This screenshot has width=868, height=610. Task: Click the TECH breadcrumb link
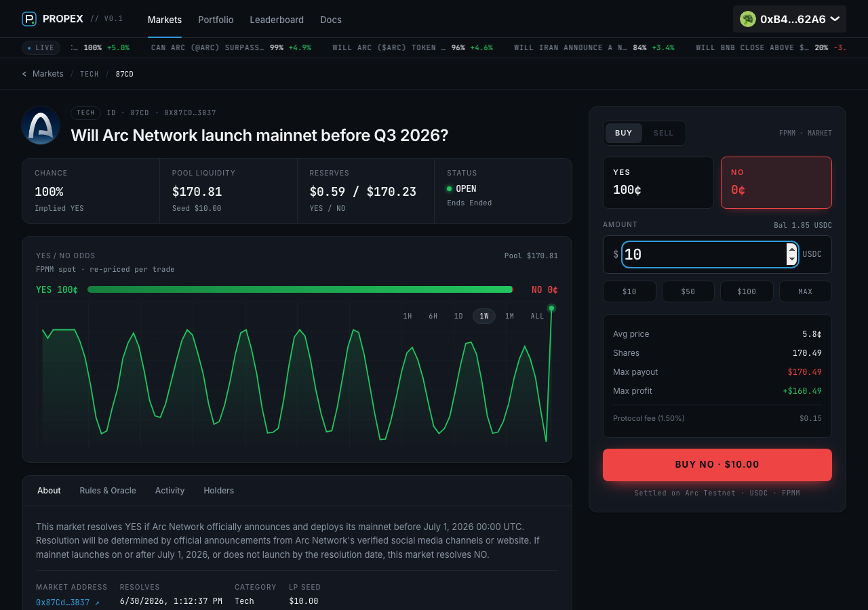90,74
